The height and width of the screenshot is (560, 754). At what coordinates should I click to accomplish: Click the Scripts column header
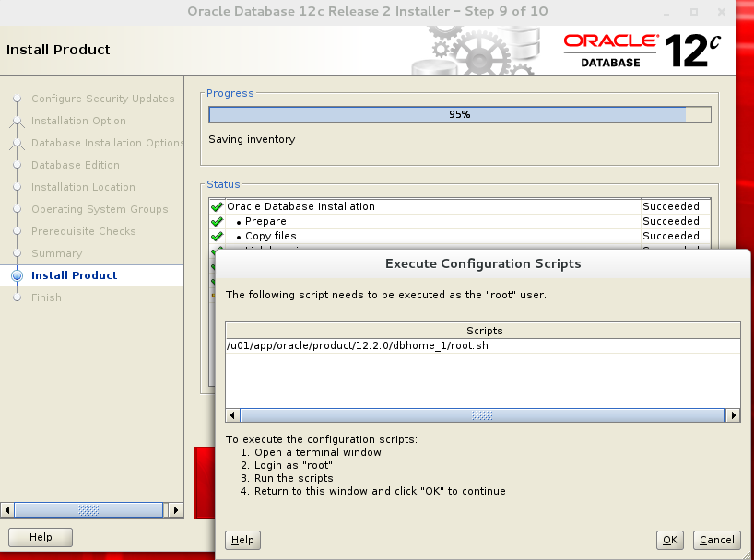click(x=483, y=330)
